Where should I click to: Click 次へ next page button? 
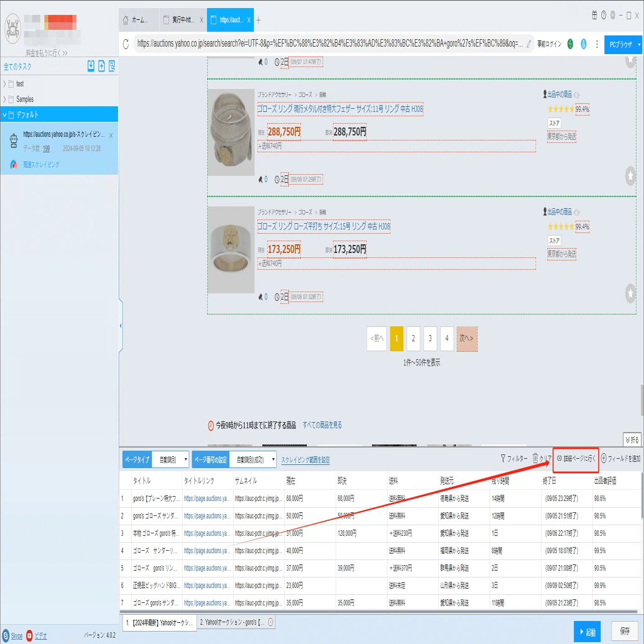pos(467,339)
